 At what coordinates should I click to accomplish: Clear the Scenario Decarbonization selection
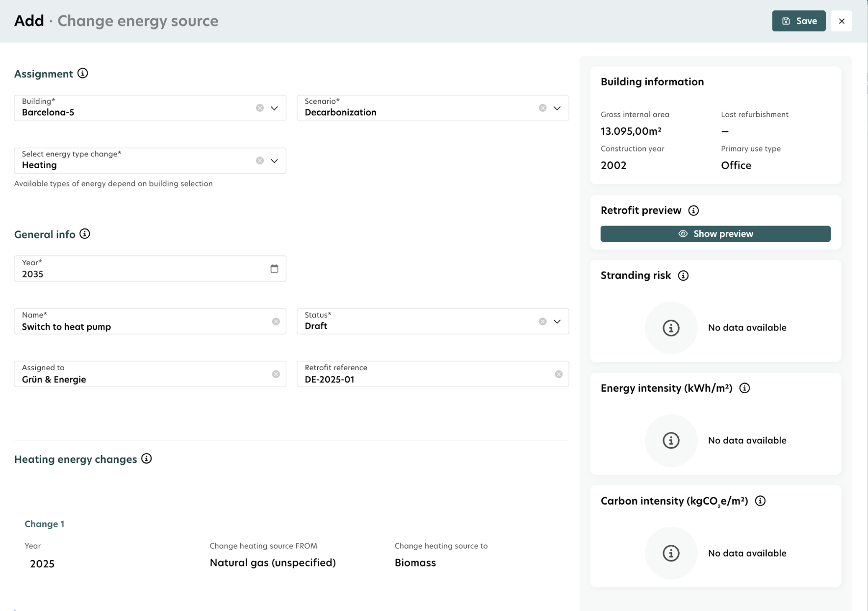point(542,108)
